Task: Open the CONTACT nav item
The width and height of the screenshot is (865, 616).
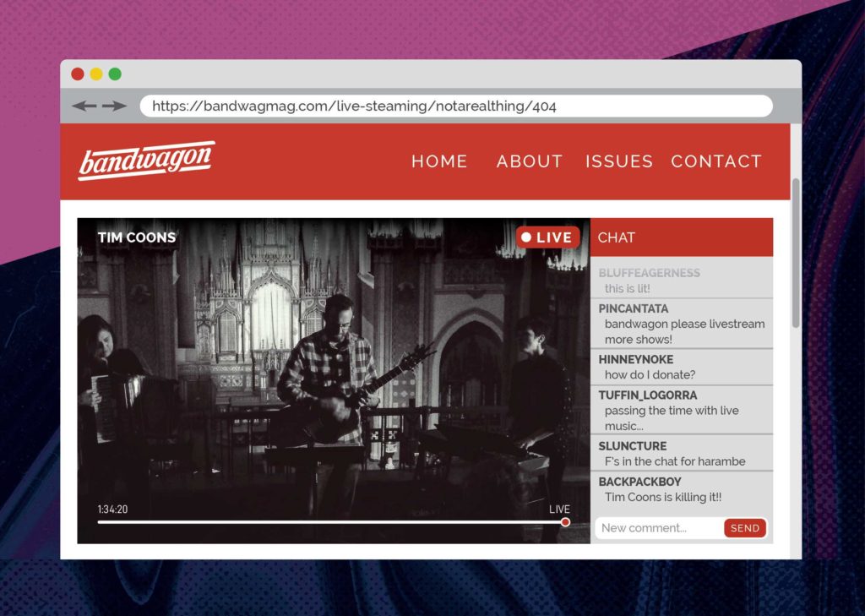Action: point(716,161)
